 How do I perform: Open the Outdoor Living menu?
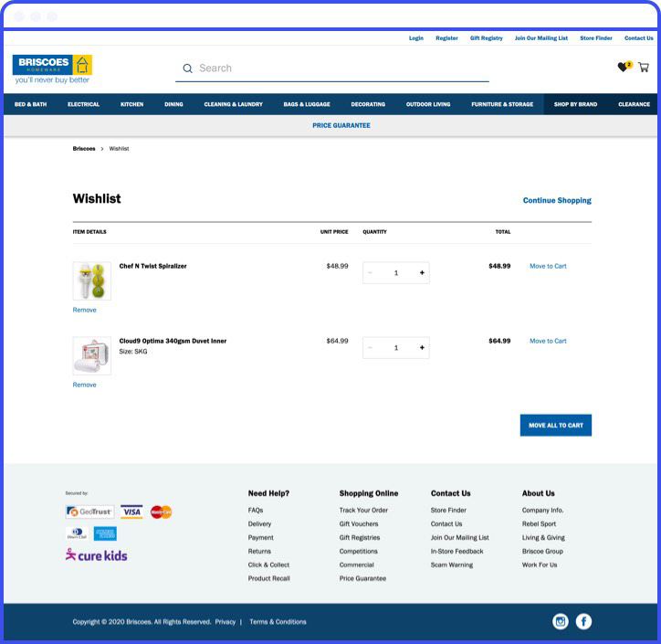(428, 104)
